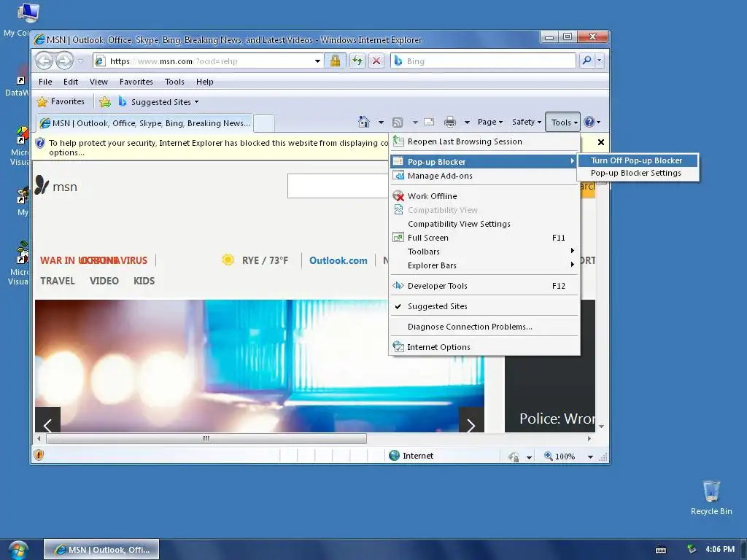Open the Home button dropdown arrow
Image resolution: width=747 pixels, height=560 pixels.
click(x=381, y=122)
